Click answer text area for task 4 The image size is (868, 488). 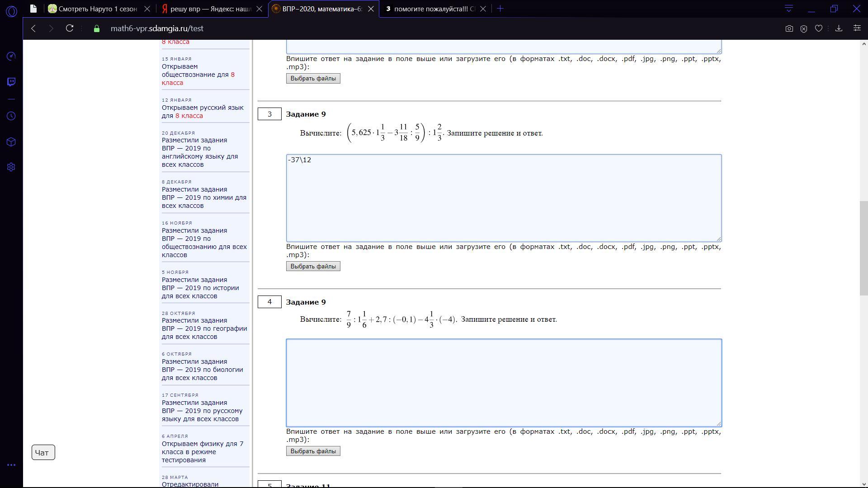(504, 383)
